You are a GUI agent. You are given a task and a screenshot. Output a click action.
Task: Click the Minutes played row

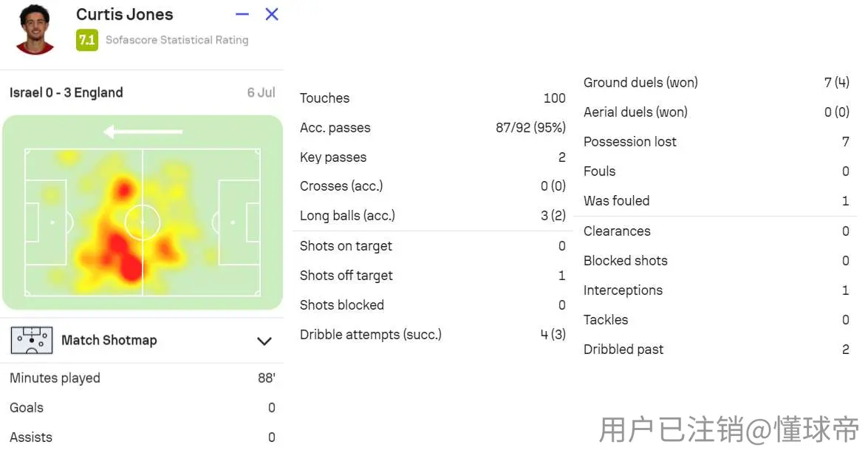click(143, 378)
